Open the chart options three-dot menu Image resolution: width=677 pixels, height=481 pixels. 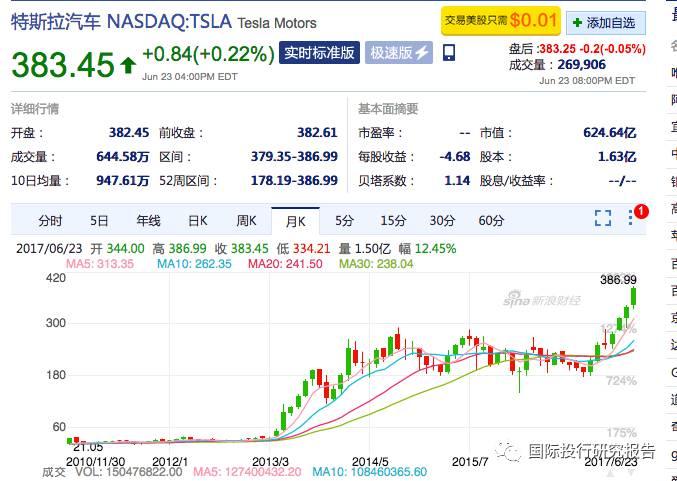point(630,218)
